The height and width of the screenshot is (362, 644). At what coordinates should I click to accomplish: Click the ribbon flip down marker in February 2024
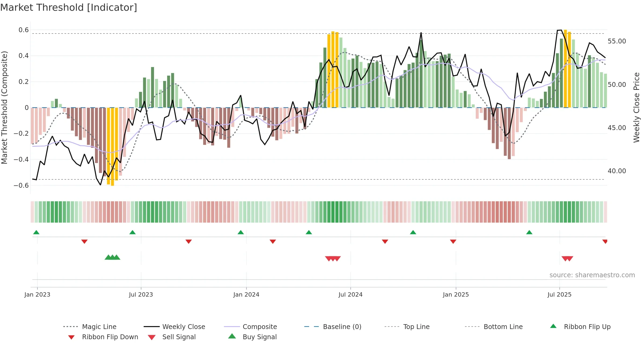[273, 242]
